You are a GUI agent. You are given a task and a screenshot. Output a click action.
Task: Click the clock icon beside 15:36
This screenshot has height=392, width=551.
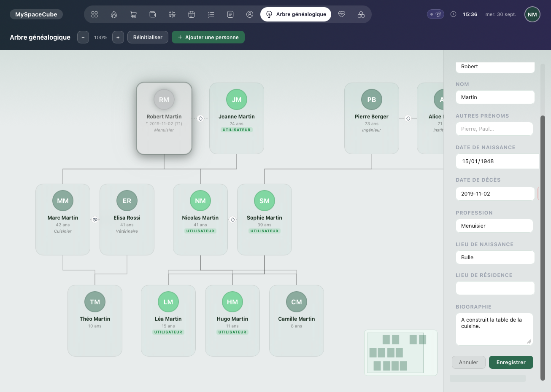(453, 14)
